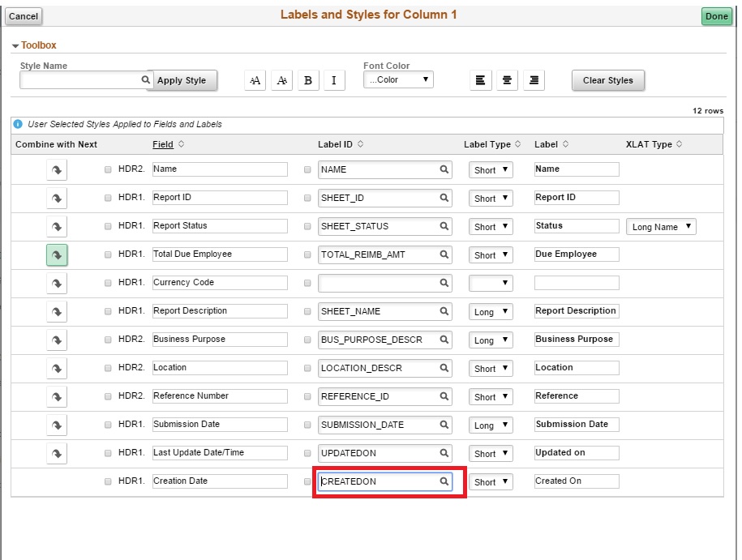This screenshot has height=560, width=742.
Task: Click the Apply Style button
Action: click(182, 80)
